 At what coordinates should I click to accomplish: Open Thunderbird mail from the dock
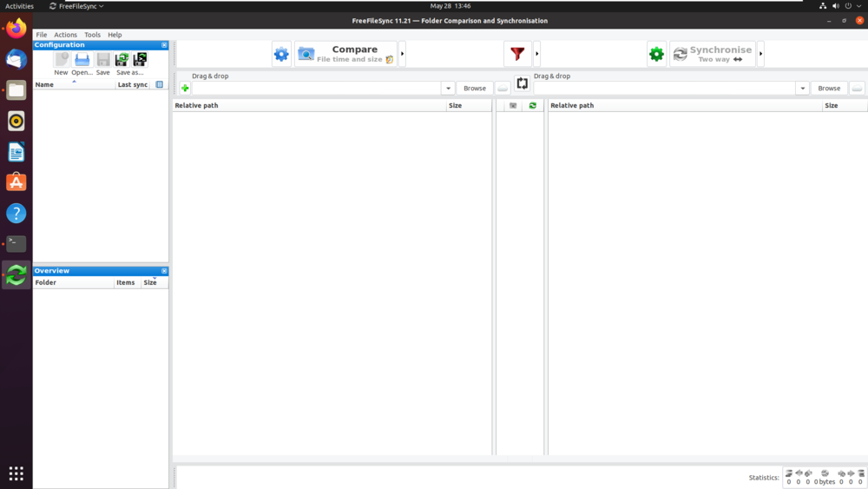[16, 59]
